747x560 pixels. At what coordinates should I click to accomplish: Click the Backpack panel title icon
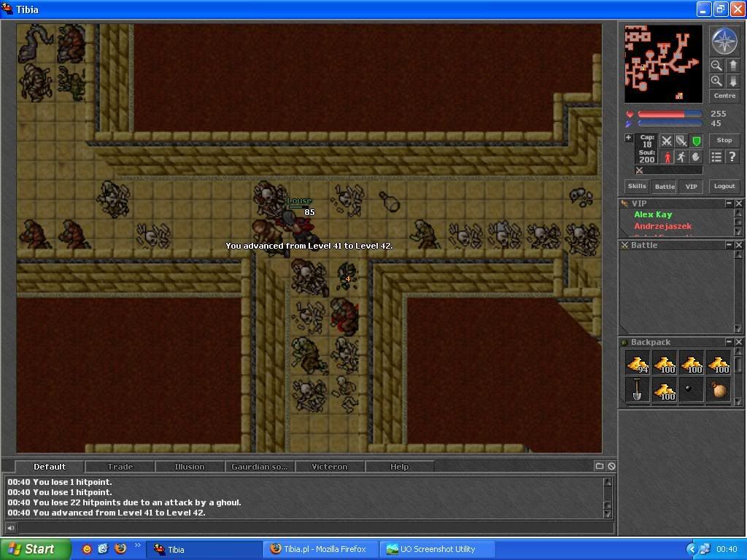624,343
